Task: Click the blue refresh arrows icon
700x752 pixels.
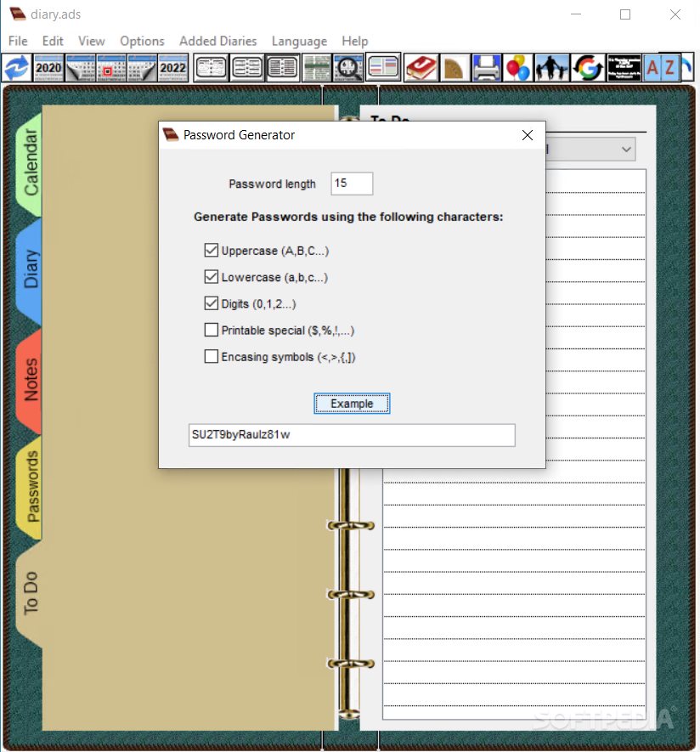Action: (x=17, y=68)
